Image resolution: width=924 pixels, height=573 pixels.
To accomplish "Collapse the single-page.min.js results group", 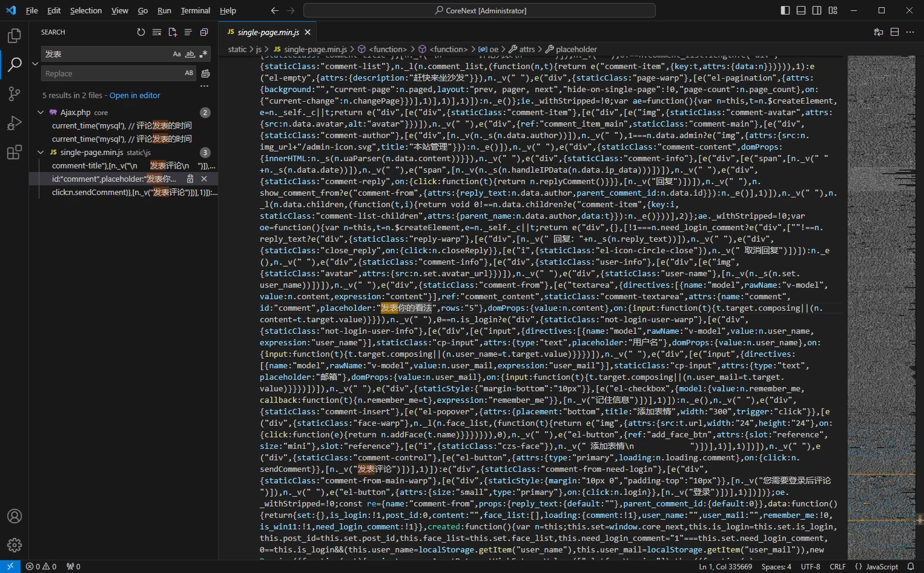I will tap(41, 152).
